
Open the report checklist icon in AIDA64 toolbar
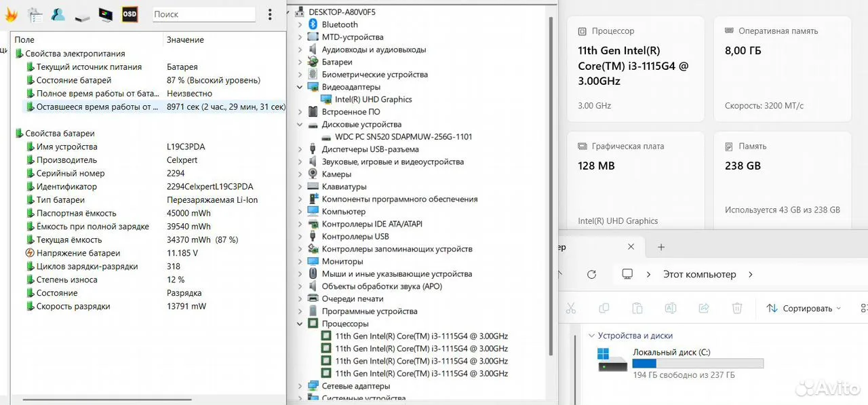35,14
